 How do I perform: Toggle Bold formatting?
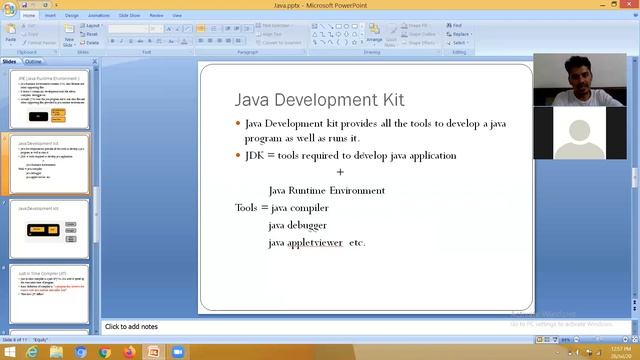[113, 41]
